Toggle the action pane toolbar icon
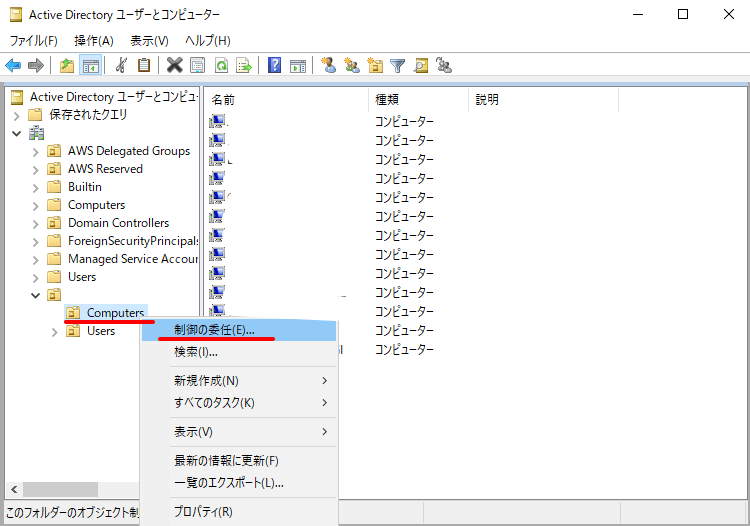Image resolution: width=750 pixels, height=526 pixels. [298, 65]
